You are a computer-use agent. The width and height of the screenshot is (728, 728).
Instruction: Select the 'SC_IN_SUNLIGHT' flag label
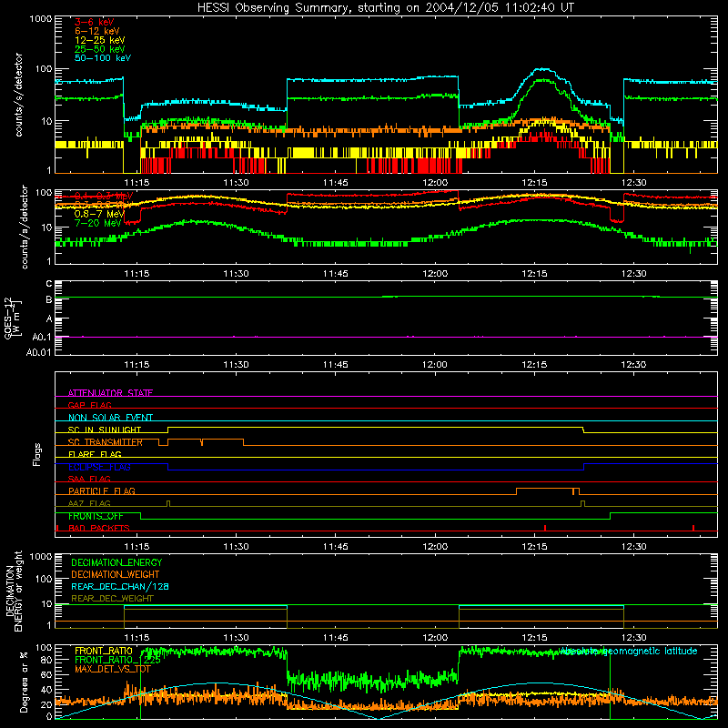point(105,430)
